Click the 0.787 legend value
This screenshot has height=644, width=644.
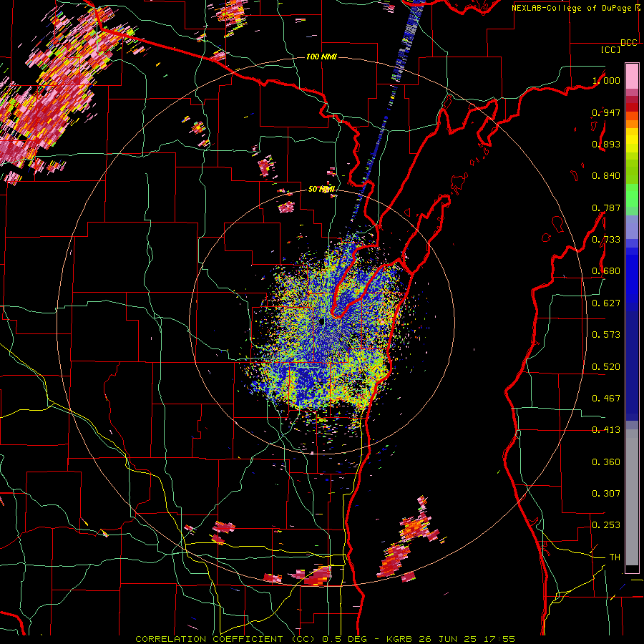click(606, 208)
